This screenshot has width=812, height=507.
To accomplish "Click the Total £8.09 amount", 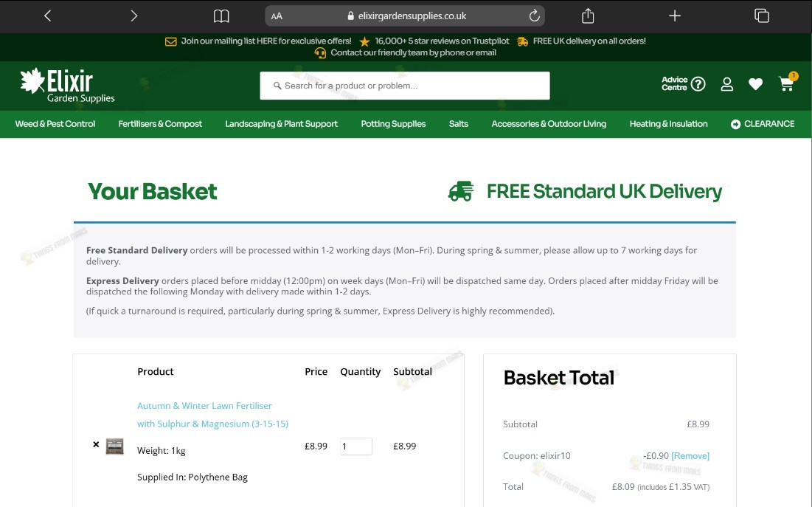I will [623, 487].
